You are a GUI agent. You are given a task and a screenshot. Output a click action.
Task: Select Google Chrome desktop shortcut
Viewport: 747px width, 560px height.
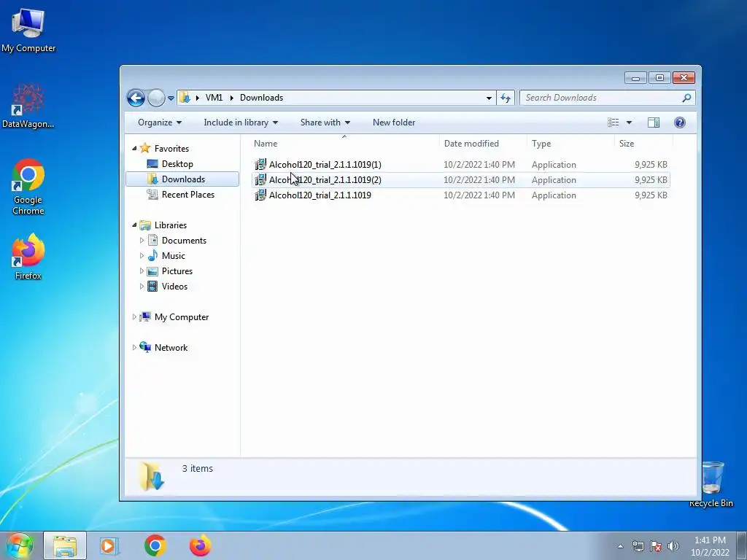[28, 187]
